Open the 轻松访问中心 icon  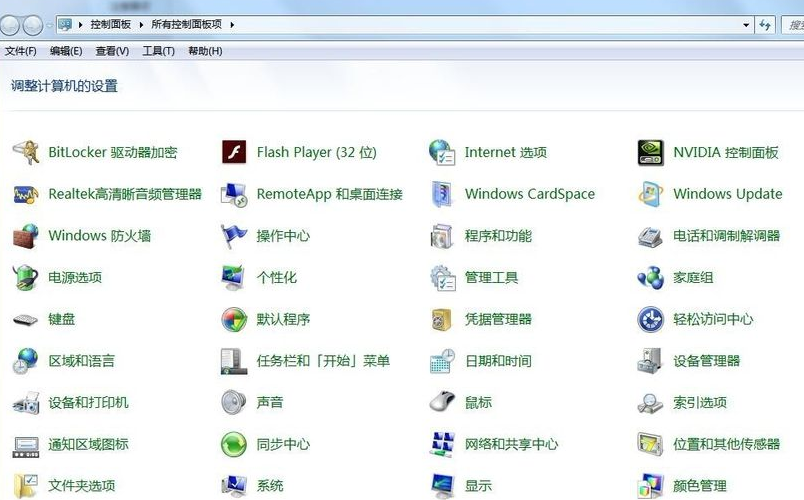(650, 319)
